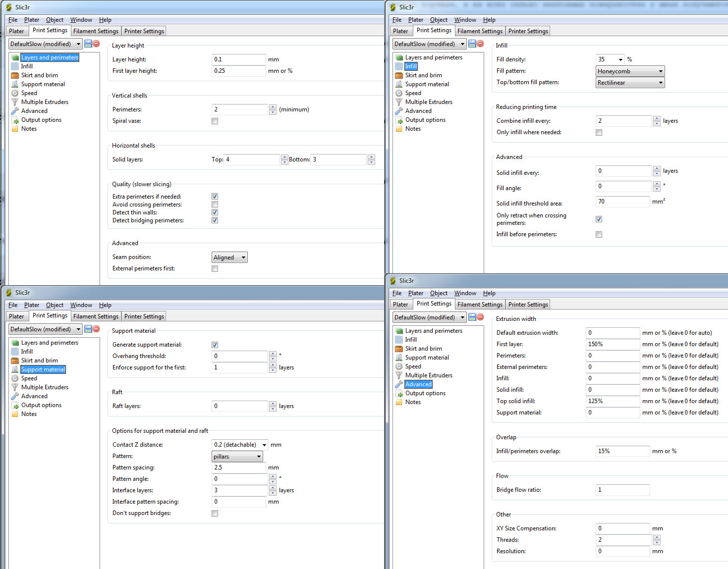
Task: Click the Skirt and brim icon in the Layer height window
Action: pos(15,75)
